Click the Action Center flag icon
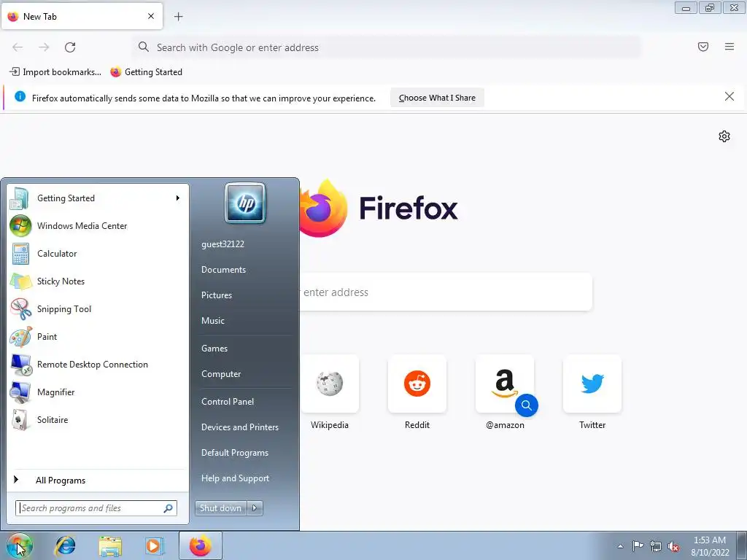 pos(638,546)
